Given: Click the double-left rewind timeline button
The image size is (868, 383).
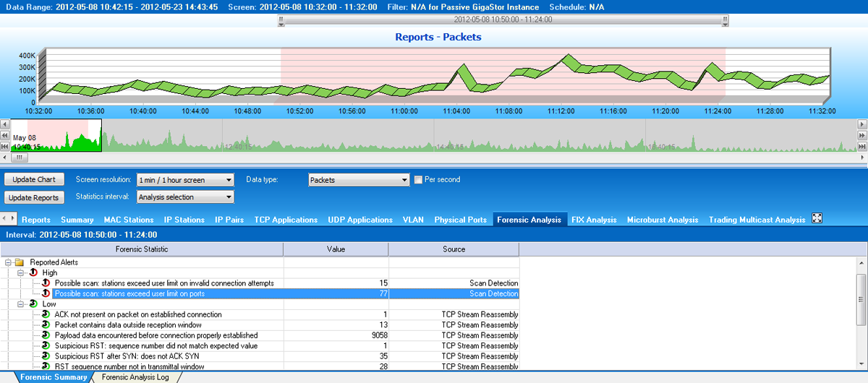Looking at the screenshot, I should click(5, 135).
